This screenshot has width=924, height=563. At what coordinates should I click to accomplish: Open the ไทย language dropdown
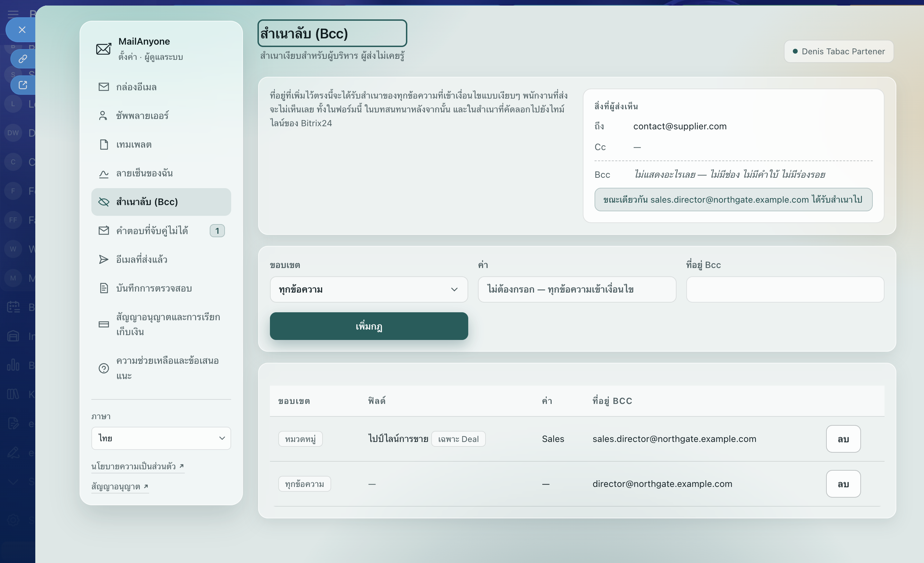click(x=161, y=438)
